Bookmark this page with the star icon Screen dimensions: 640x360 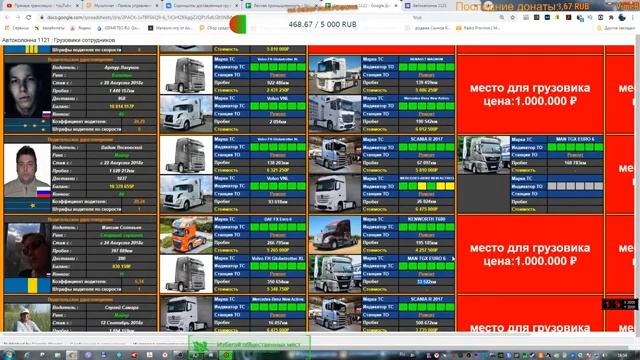pyautogui.click(x=513, y=18)
